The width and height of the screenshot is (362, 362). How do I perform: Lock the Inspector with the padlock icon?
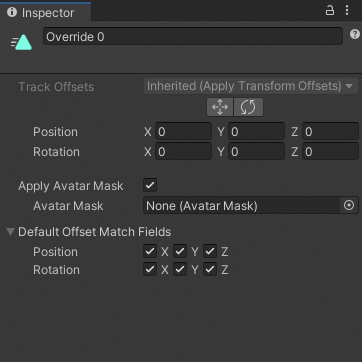click(x=330, y=11)
